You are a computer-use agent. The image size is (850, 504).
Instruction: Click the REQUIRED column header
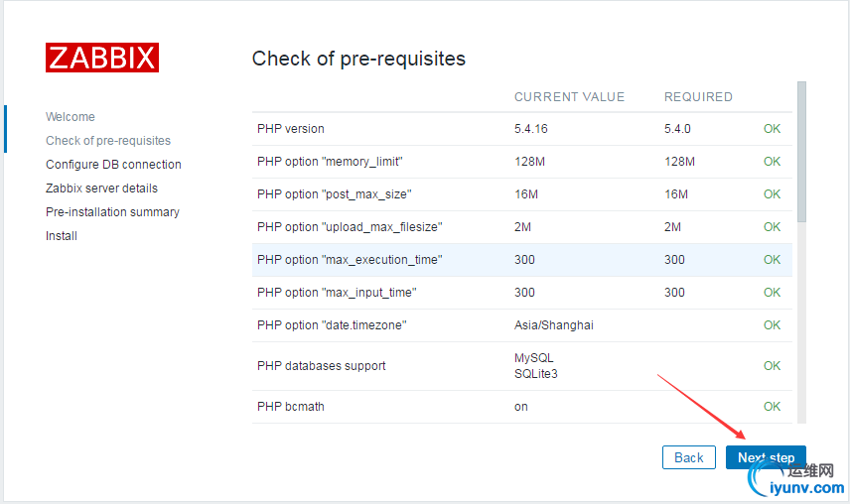tap(698, 97)
